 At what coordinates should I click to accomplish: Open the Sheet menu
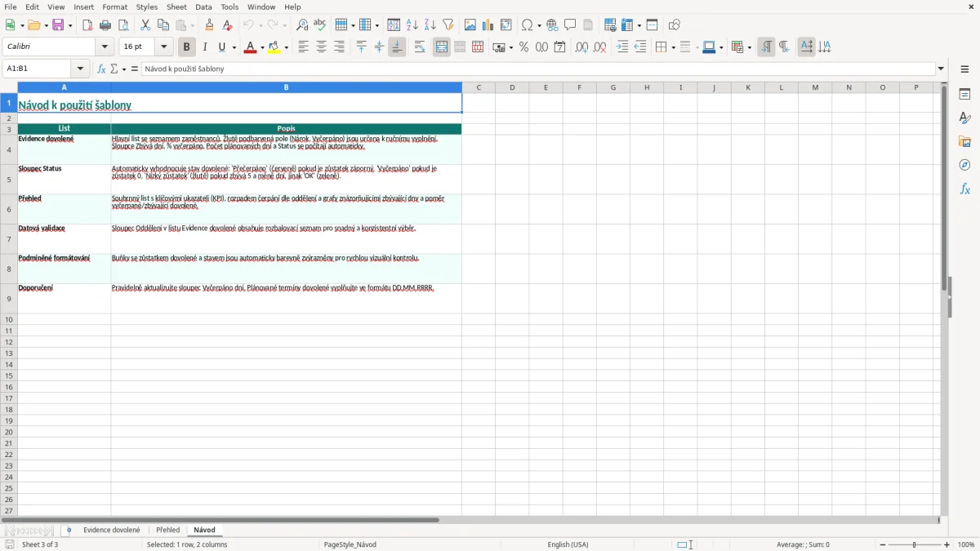coord(176,7)
